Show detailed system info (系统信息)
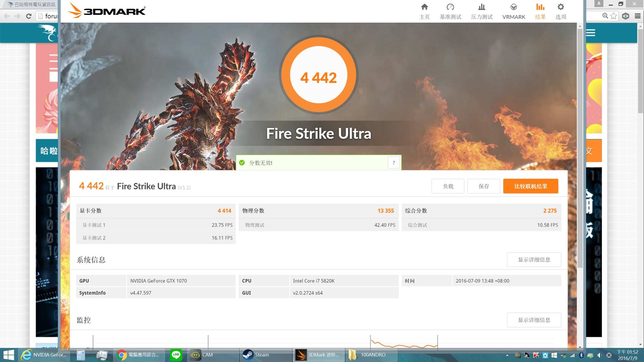Image resolution: width=644 pixels, height=362 pixels. (x=534, y=260)
